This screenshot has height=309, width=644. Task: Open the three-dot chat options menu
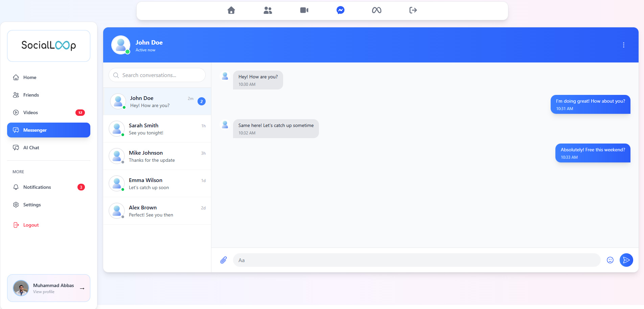[623, 45]
